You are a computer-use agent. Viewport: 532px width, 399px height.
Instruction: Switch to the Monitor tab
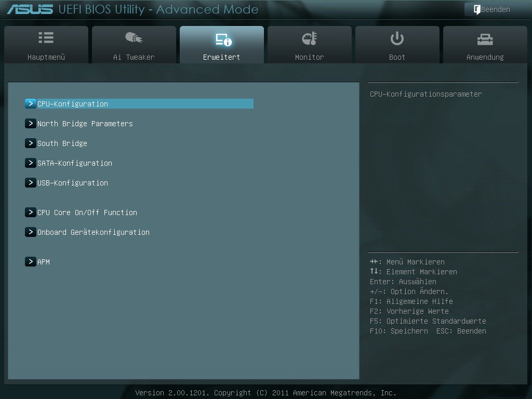pyautogui.click(x=310, y=45)
